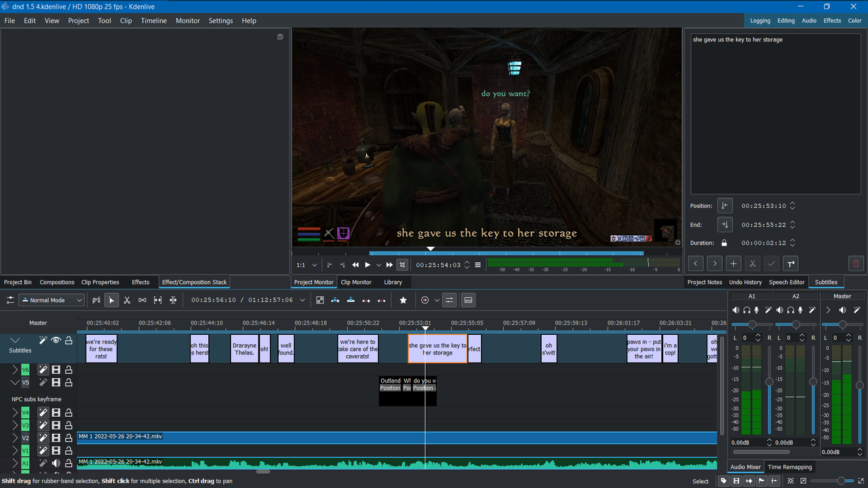868x488 pixels.
Task: Open the timeline track settings icon
Action: coord(10,300)
